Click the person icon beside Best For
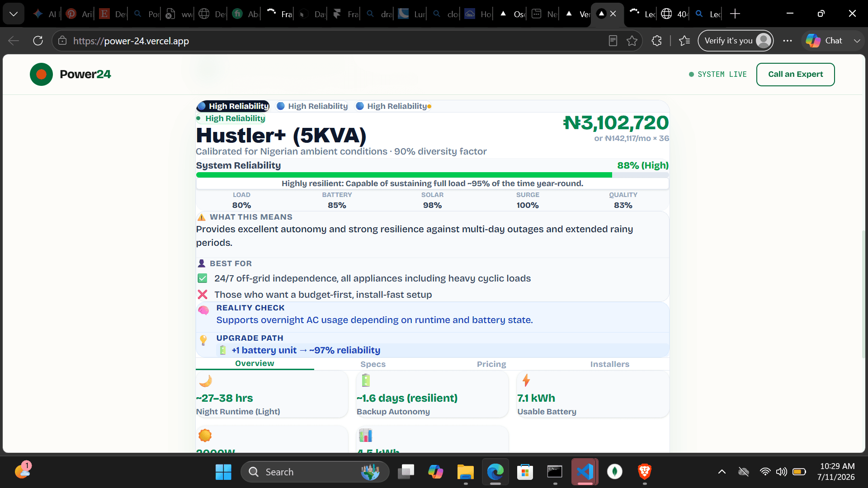Viewport: 868px width, 488px height. coord(202,263)
